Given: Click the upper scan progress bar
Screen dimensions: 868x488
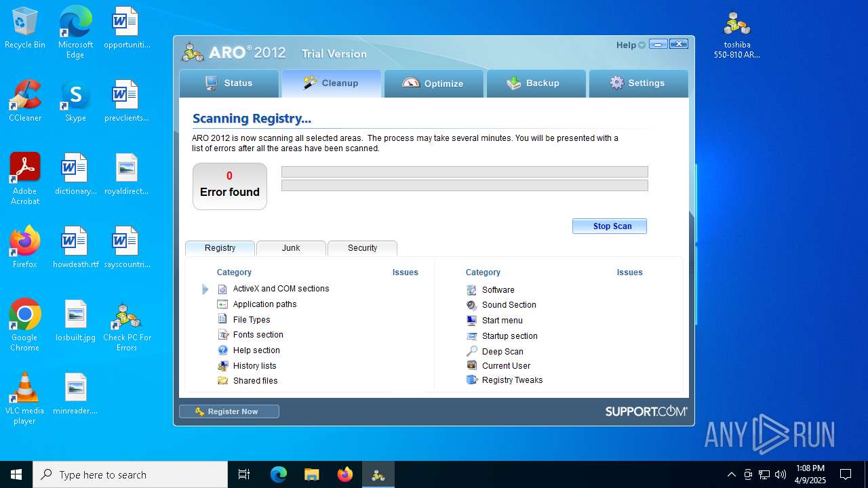Looking at the screenshot, I should pos(465,172).
